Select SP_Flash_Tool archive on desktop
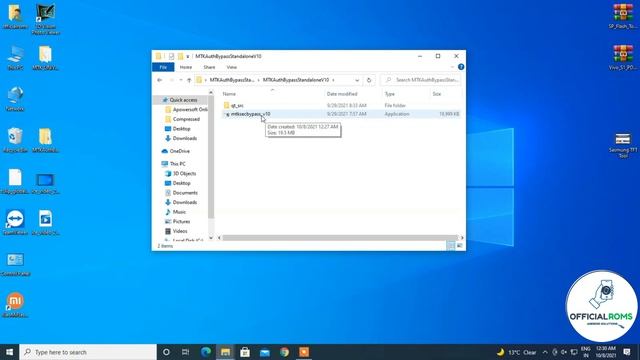The height and width of the screenshot is (360, 640). 623,16
